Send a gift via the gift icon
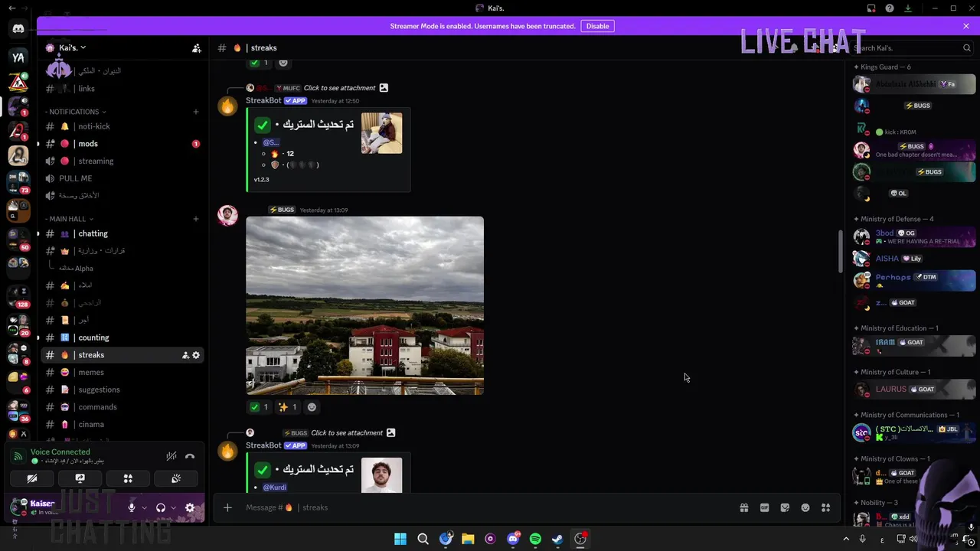The height and width of the screenshot is (551, 980). [743, 507]
